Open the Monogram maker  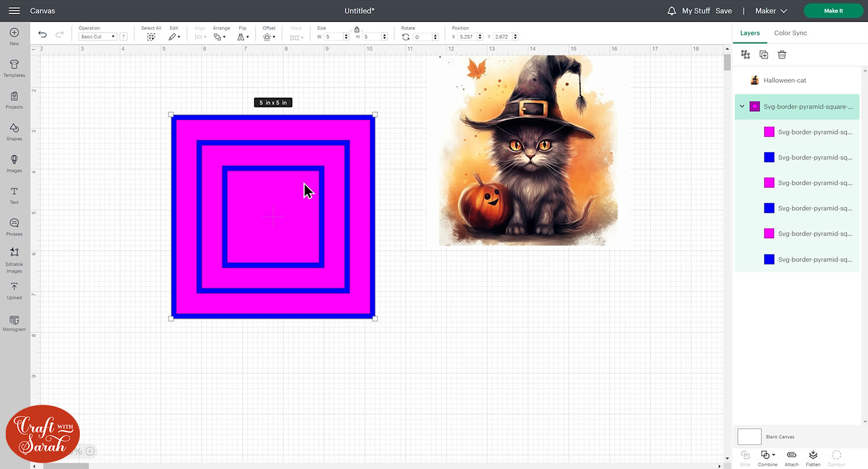coord(14,323)
